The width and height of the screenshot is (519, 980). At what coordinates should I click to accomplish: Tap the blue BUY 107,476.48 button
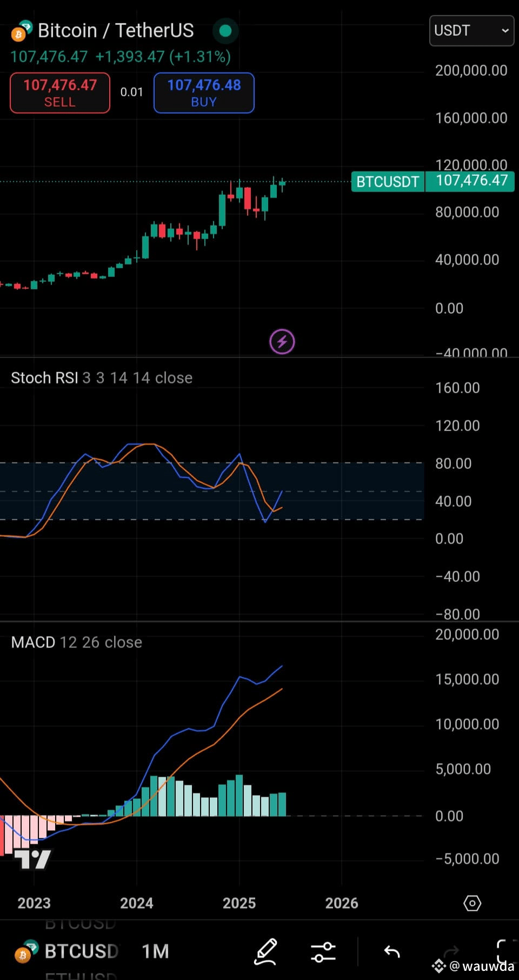204,93
